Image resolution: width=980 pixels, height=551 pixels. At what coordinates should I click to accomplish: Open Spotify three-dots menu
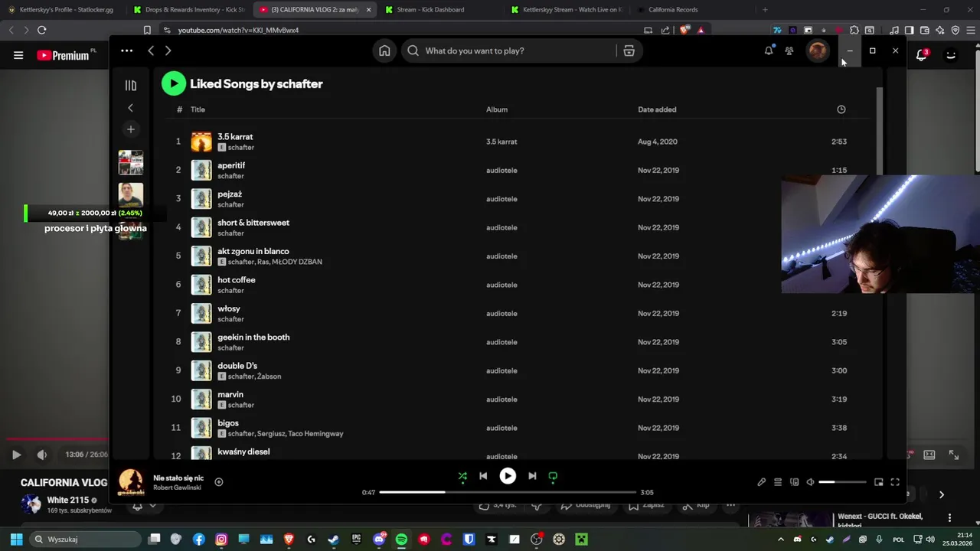(x=127, y=51)
